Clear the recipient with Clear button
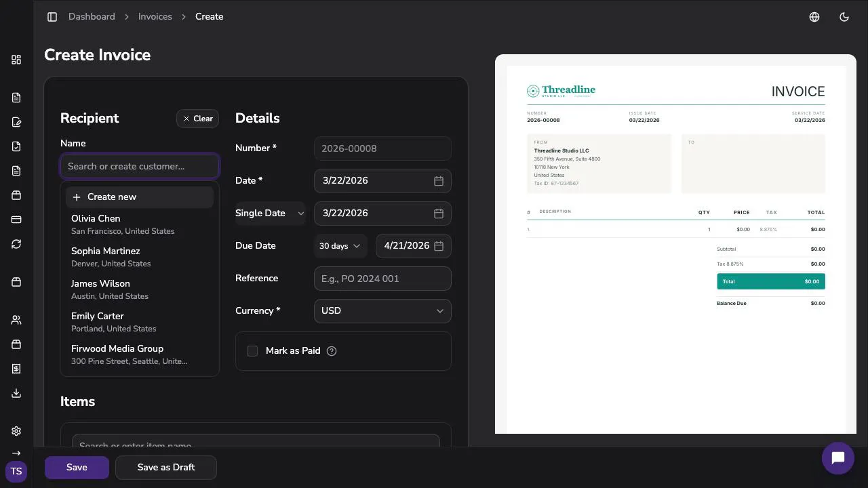The height and width of the screenshot is (488, 868). pyautogui.click(x=197, y=119)
